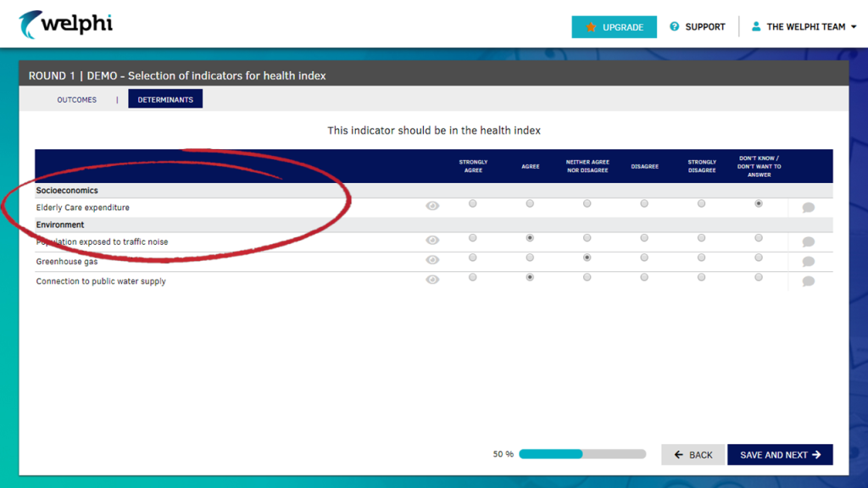Click the Save and Next button
Image resolution: width=868 pixels, height=488 pixels.
[779, 454]
